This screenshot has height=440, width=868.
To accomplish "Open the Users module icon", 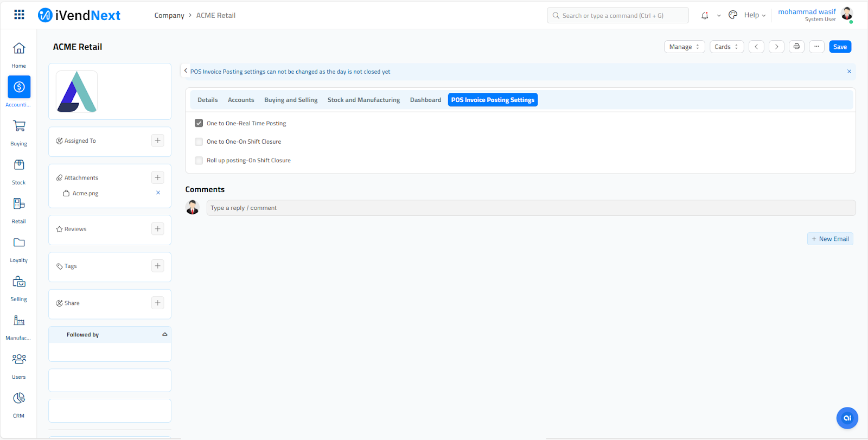I will click(x=19, y=359).
